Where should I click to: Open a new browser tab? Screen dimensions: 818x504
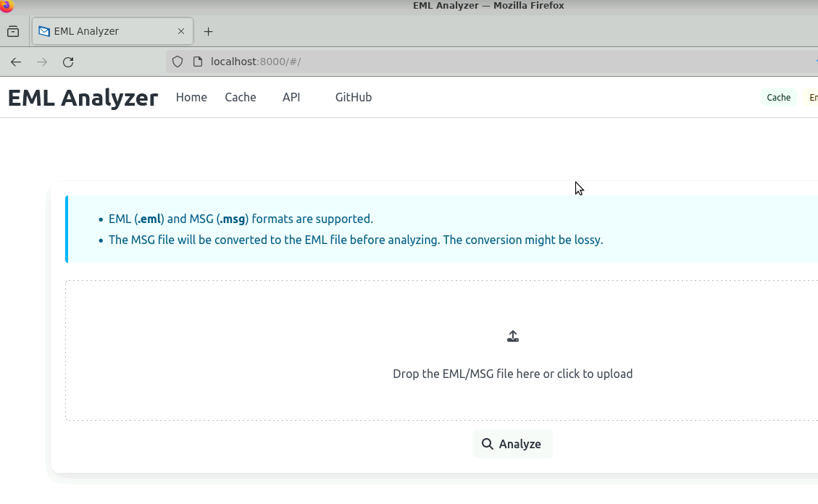[x=209, y=32]
